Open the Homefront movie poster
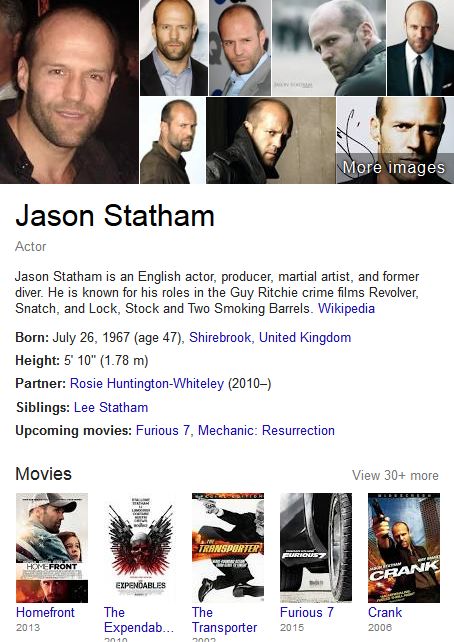454x642 pixels. point(52,547)
